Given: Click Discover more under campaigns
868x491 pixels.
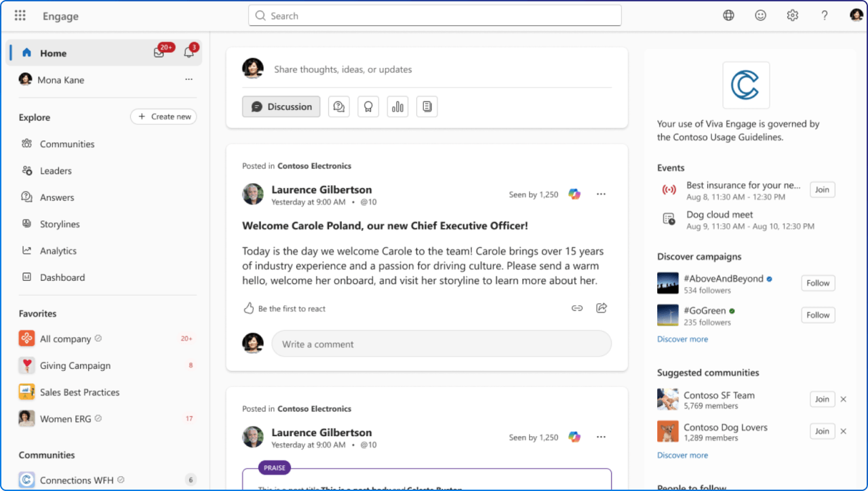Looking at the screenshot, I should [682, 339].
